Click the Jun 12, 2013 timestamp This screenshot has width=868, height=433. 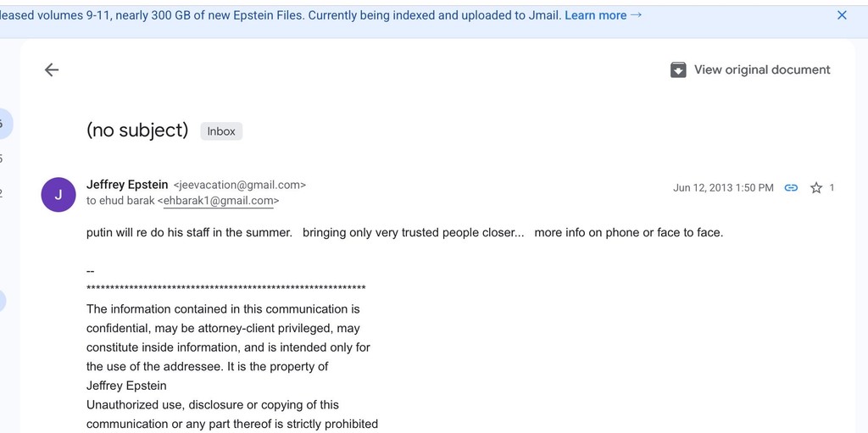coord(723,187)
